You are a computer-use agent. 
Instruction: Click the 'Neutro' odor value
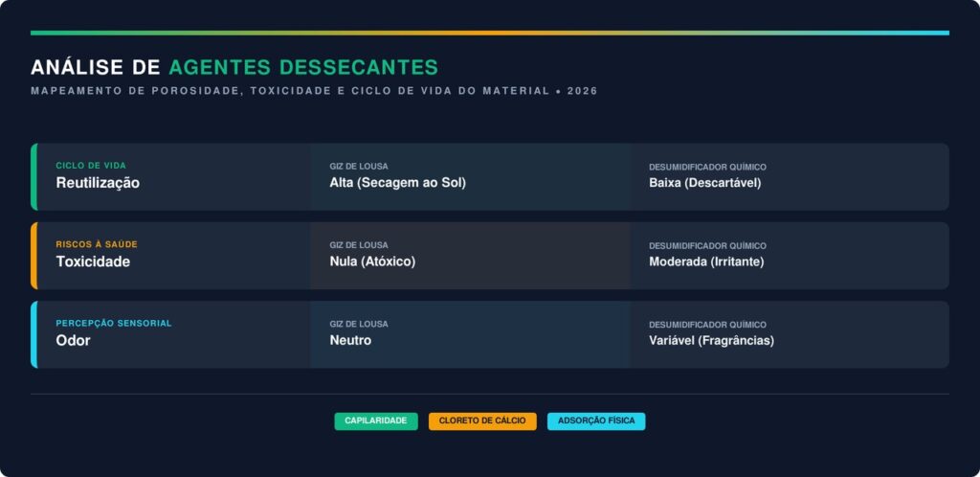coord(350,340)
